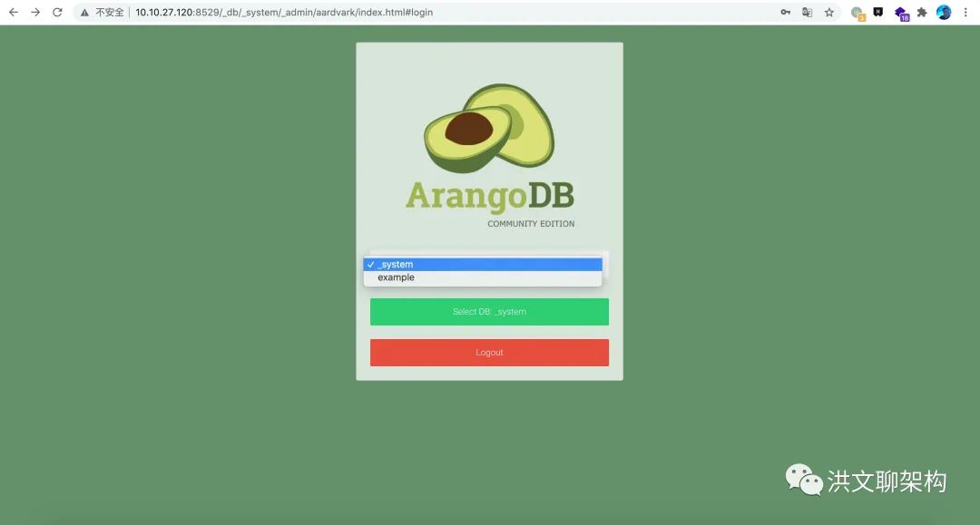Open the dark W extension icon
Screen dimensions: 980x525
877,13
